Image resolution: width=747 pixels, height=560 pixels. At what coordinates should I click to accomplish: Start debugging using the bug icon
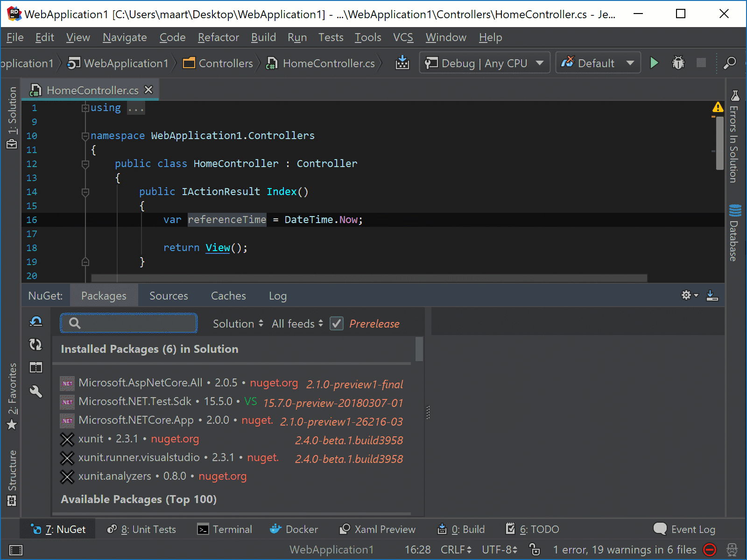678,63
